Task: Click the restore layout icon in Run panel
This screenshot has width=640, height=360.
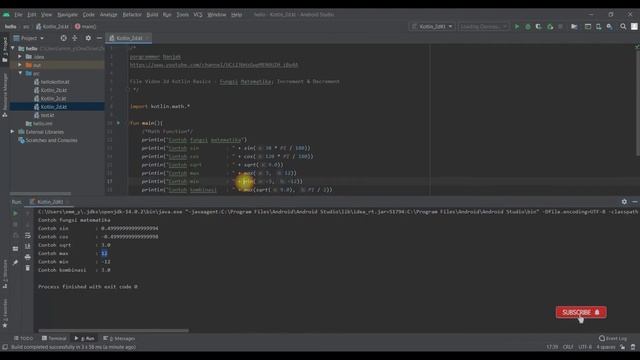Action: pos(16,249)
